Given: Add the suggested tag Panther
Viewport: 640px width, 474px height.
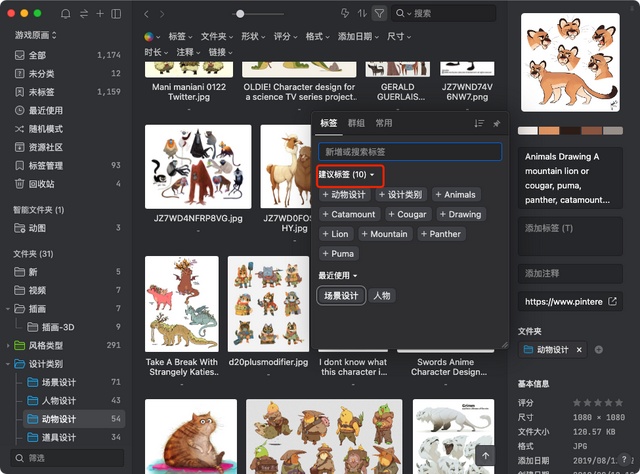Looking at the screenshot, I should [441, 234].
